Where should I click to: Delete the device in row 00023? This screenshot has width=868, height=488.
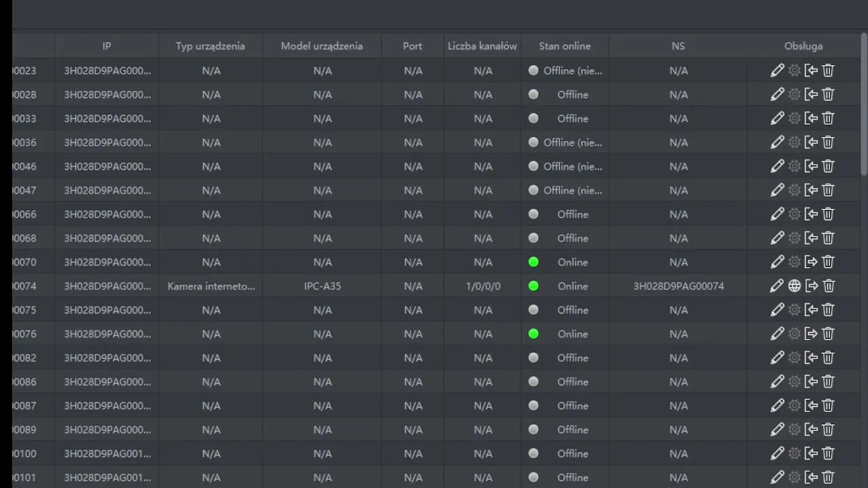(x=828, y=70)
